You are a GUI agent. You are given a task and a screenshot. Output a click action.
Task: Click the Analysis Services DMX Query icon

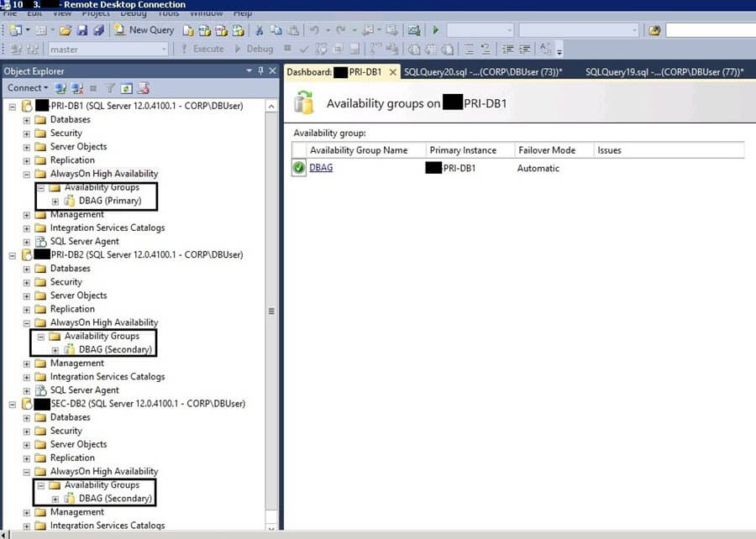click(x=221, y=31)
